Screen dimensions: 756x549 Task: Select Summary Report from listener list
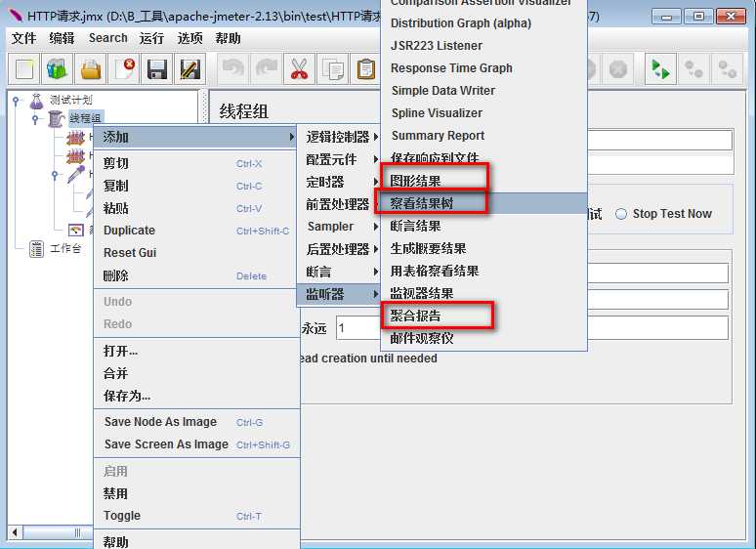tap(484, 136)
